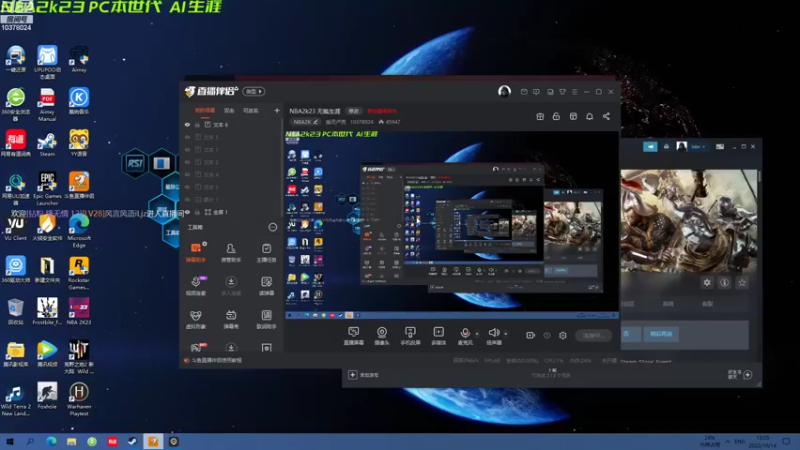
Task: Toggle lock on 文本 6 layer
Action: 197,124
